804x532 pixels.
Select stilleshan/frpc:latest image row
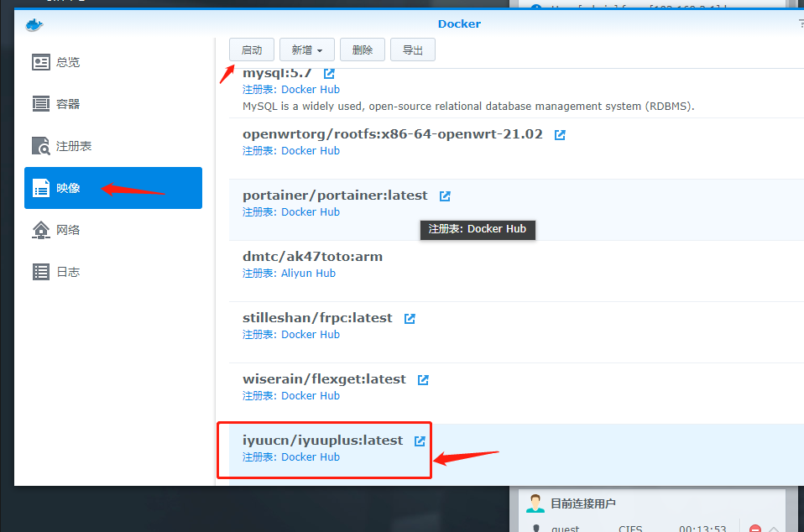pyautogui.click(x=516, y=332)
